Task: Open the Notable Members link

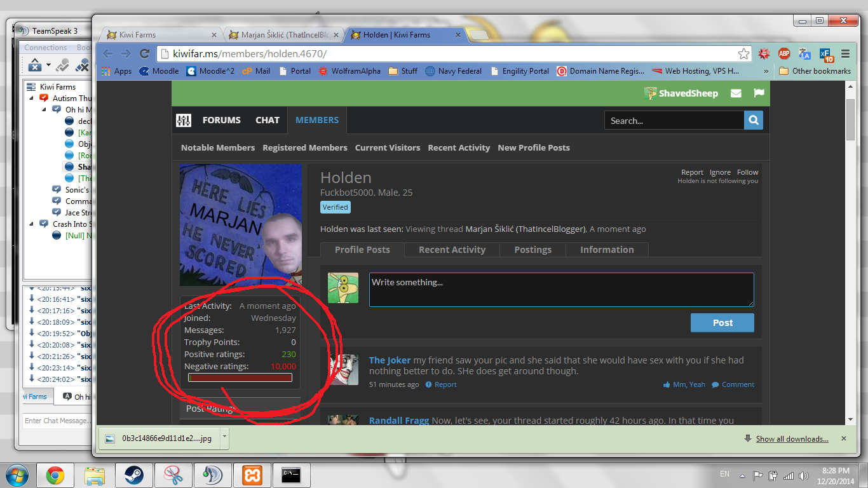Action: [218, 147]
